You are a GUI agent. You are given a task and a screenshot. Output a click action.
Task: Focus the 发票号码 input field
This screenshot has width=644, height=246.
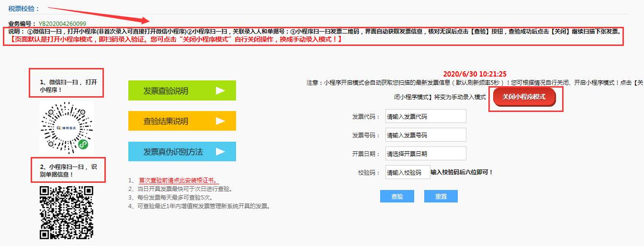[x=425, y=135]
